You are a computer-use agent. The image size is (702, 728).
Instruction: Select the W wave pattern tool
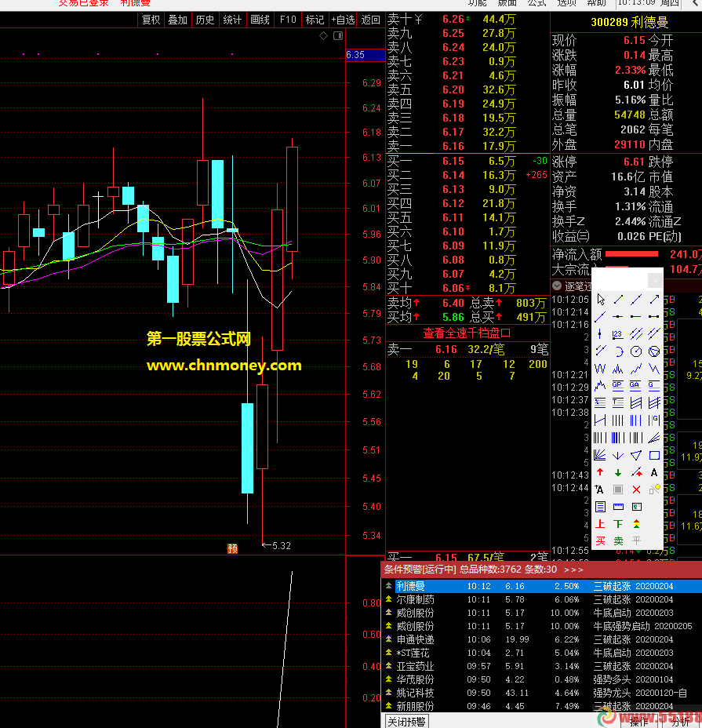pyautogui.click(x=600, y=369)
